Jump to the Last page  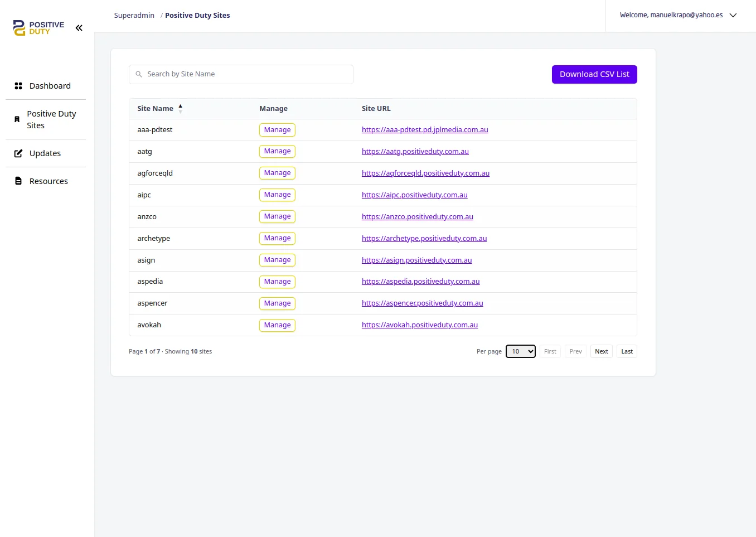point(626,351)
